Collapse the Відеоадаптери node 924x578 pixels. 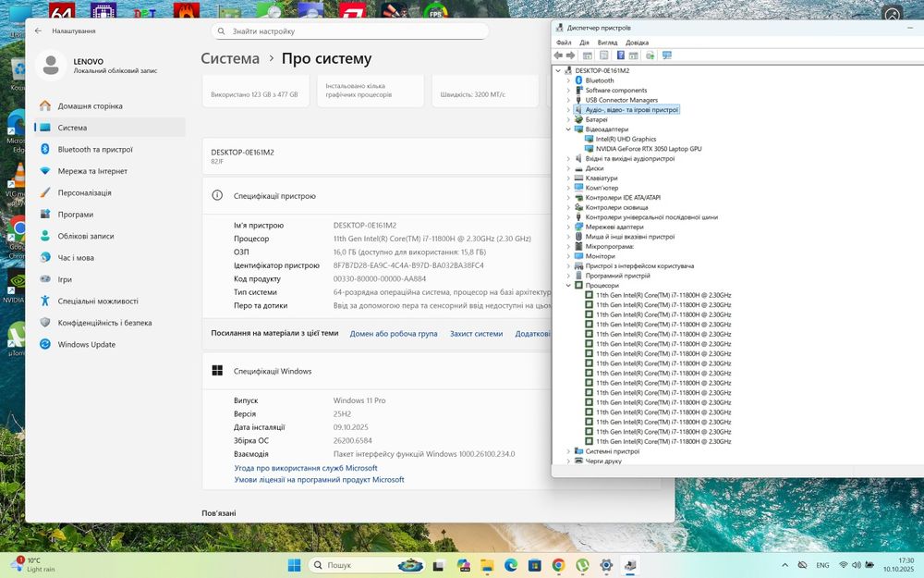coord(568,129)
